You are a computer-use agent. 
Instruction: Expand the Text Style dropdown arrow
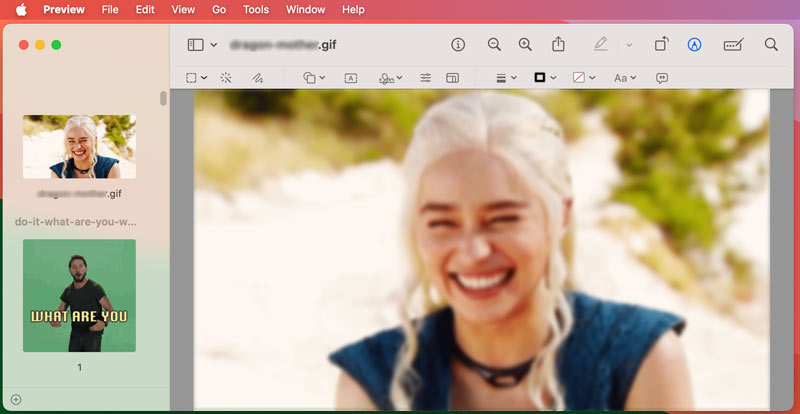[634, 78]
